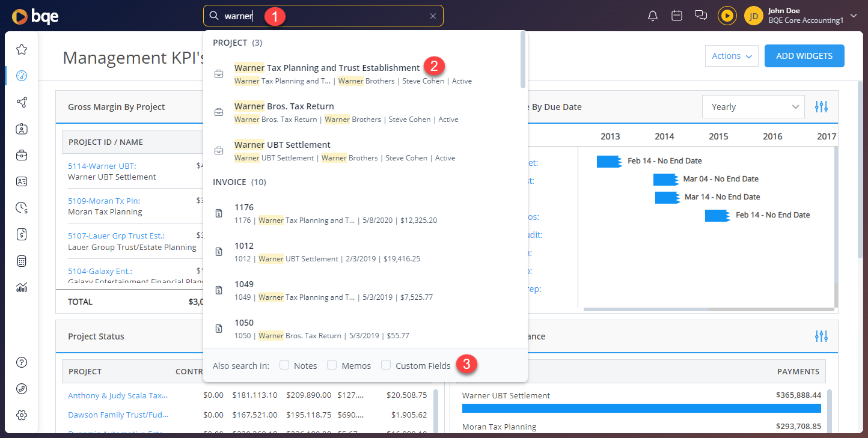Click the search magnifier icon
Image resolution: width=868 pixels, height=438 pixels.
[x=213, y=16]
